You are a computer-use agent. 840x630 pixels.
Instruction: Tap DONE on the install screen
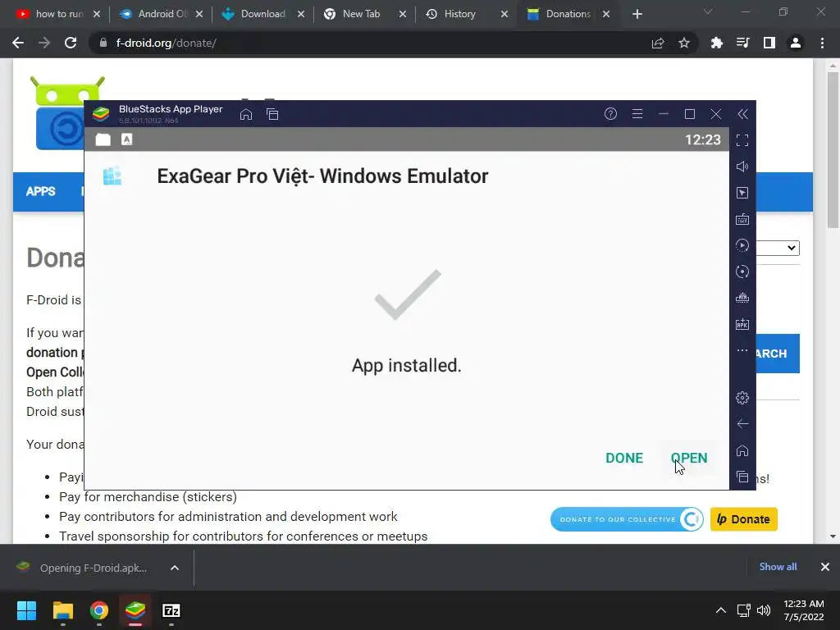[624, 458]
